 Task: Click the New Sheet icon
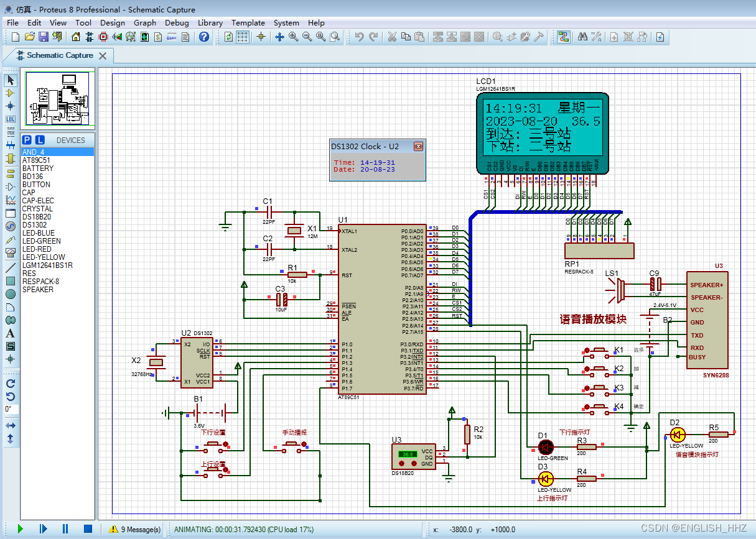[x=614, y=37]
